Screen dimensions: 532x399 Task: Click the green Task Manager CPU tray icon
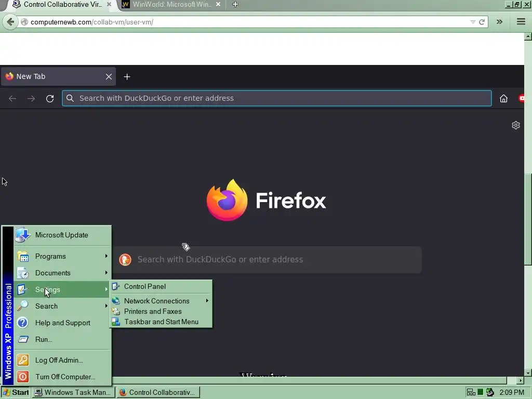click(x=481, y=393)
